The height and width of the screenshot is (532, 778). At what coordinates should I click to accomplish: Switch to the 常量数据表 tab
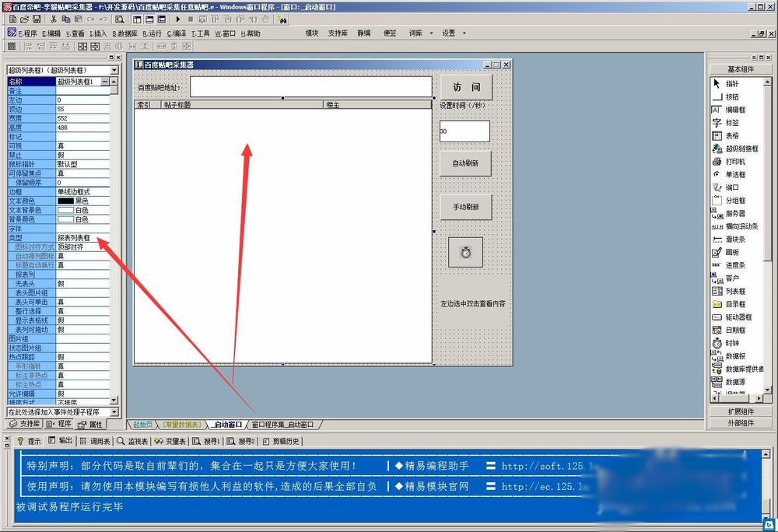[x=182, y=425]
